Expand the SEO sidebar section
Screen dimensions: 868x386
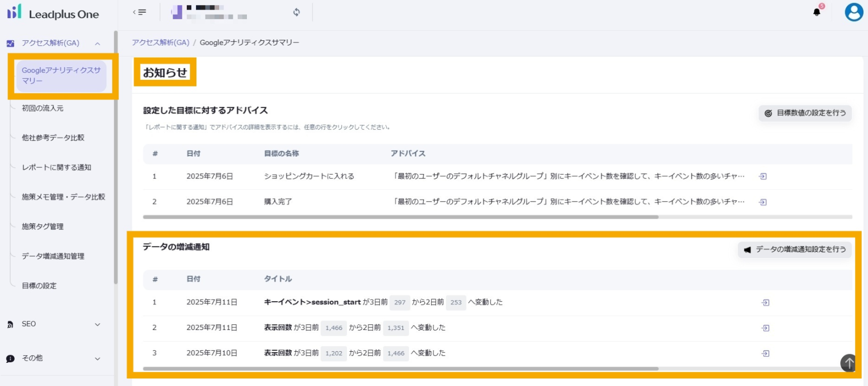97,324
